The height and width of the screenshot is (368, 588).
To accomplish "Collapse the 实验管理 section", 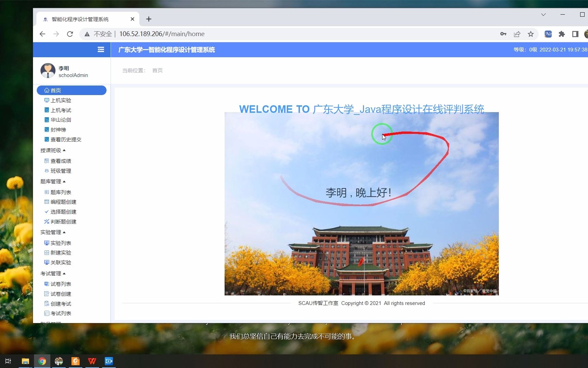I will [x=53, y=232].
